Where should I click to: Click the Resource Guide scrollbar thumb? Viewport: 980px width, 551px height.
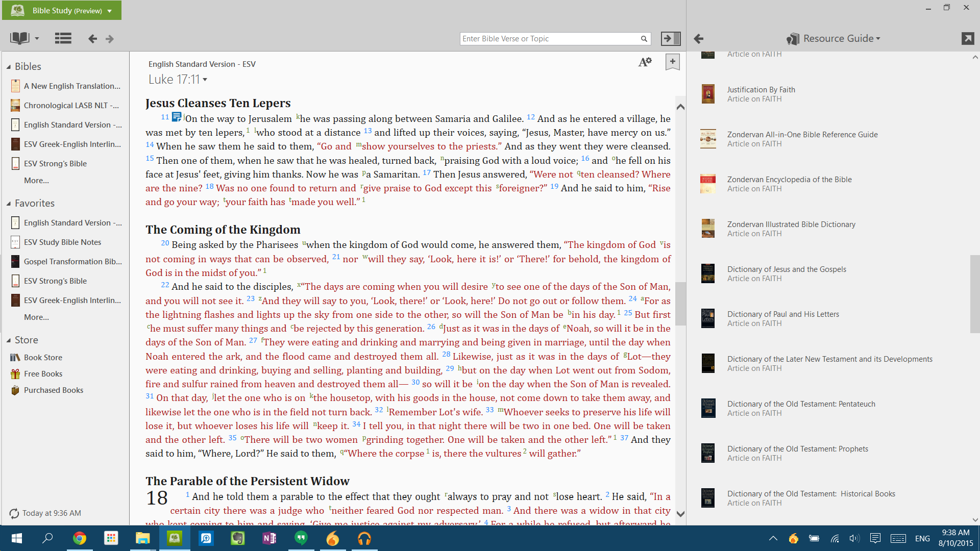coord(975,294)
